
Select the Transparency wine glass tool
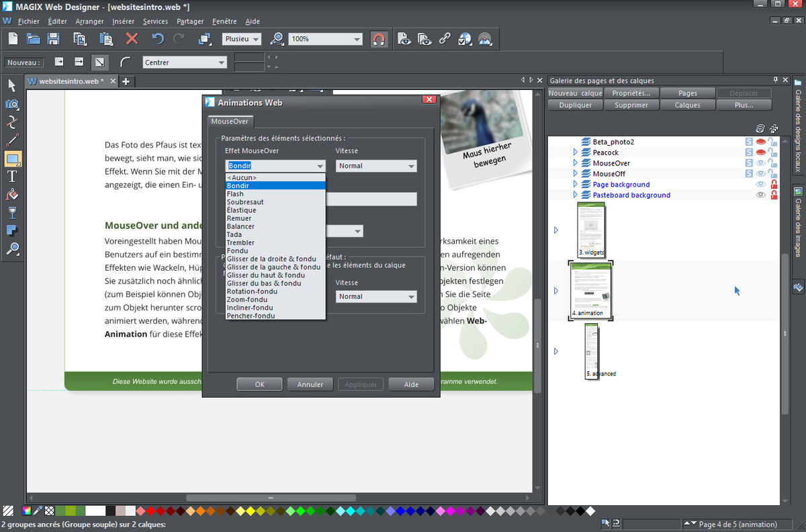coord(12,214)
